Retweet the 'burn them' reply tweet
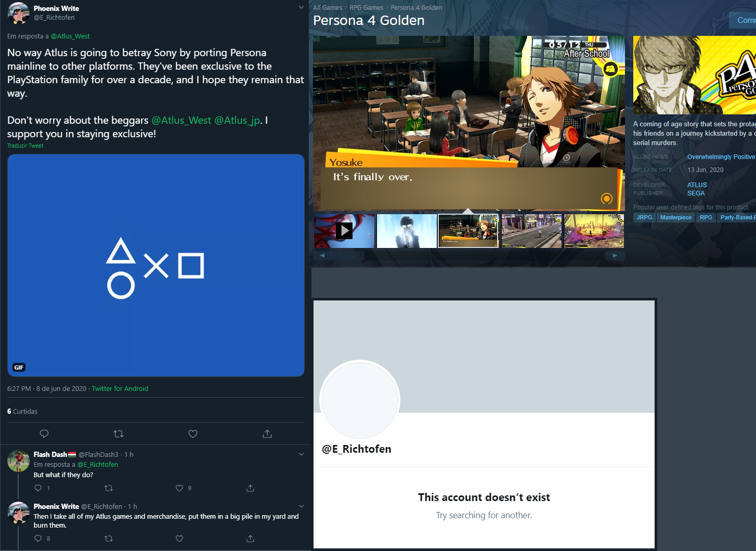This screenshot has height=551, width=756. pyautogui.click(x=109, y=539)
